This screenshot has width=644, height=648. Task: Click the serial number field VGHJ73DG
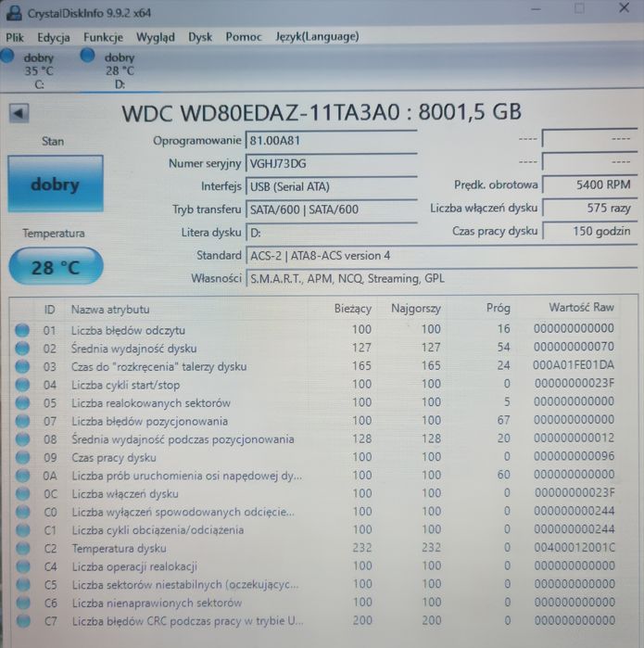pos(332,164)
